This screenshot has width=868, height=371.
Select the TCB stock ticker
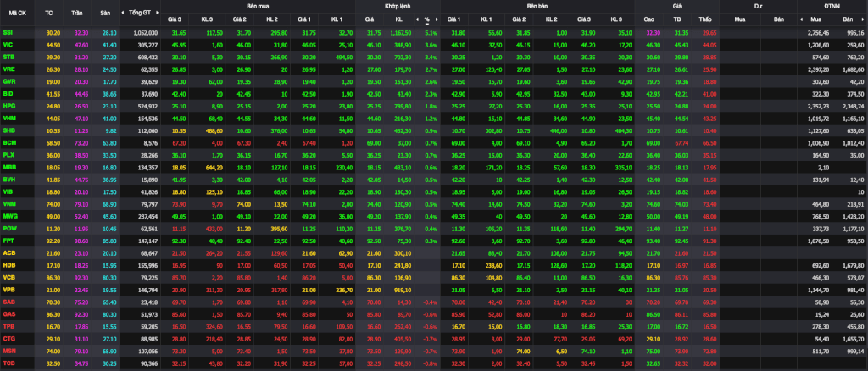8,363
